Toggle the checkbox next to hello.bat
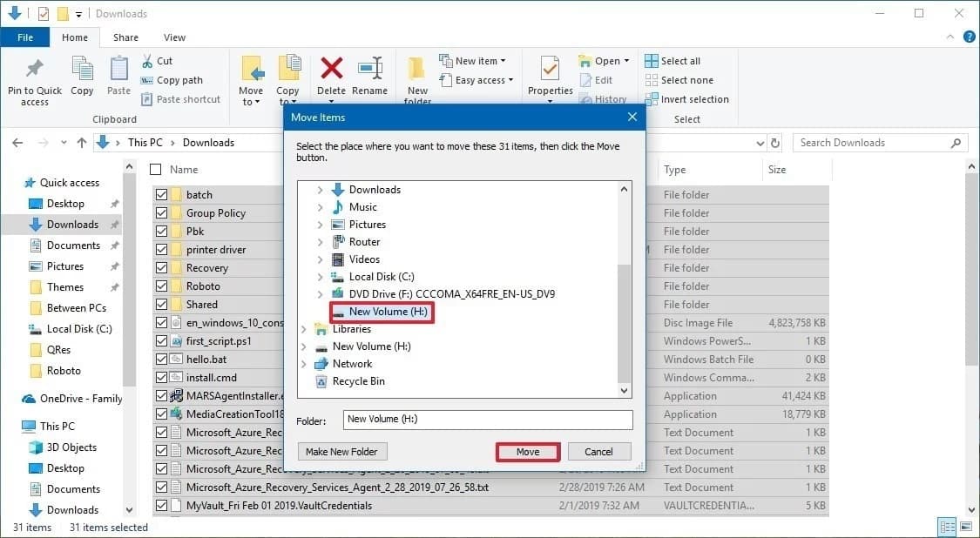 tap(161, 359)
